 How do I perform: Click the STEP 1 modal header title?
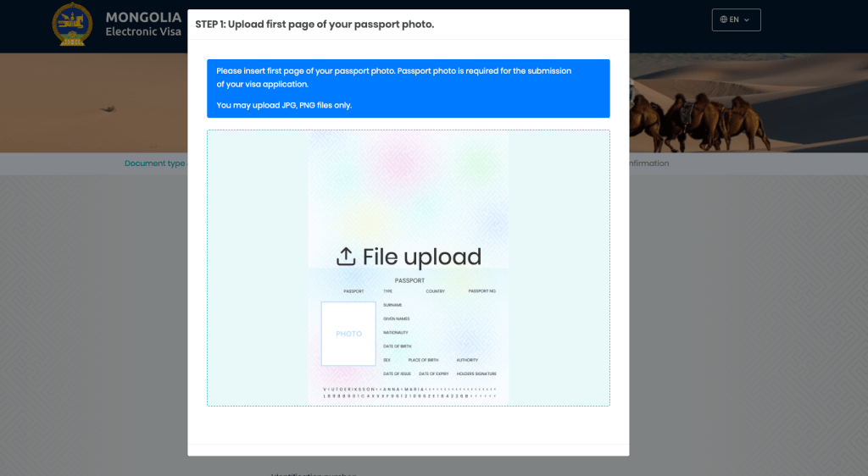click(314, 25)
